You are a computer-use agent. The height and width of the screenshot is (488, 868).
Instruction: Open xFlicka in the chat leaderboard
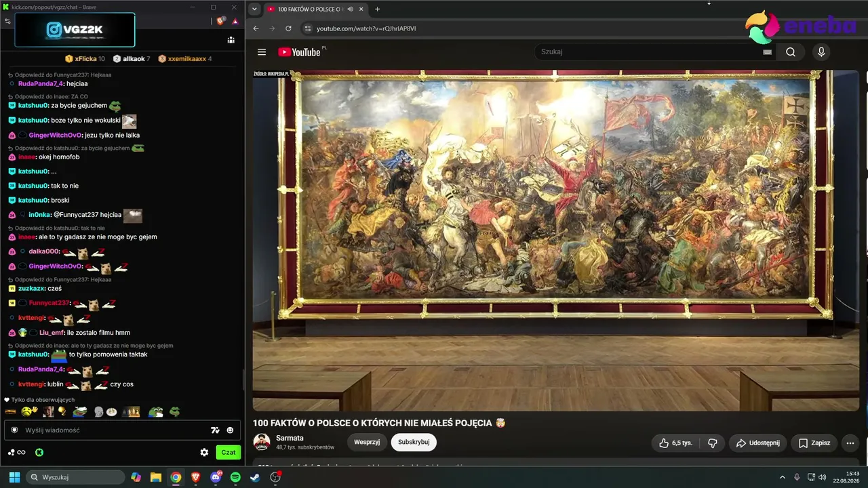coord(85,59)
